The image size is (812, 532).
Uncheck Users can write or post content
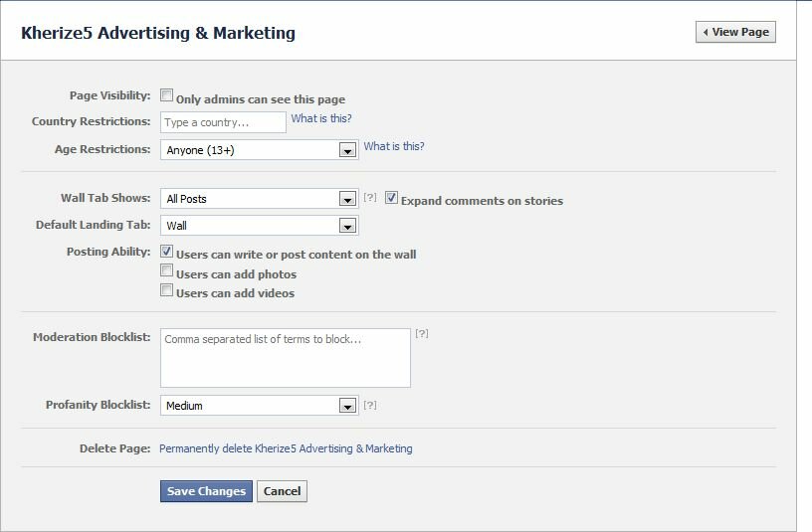(x=166, y=252)
